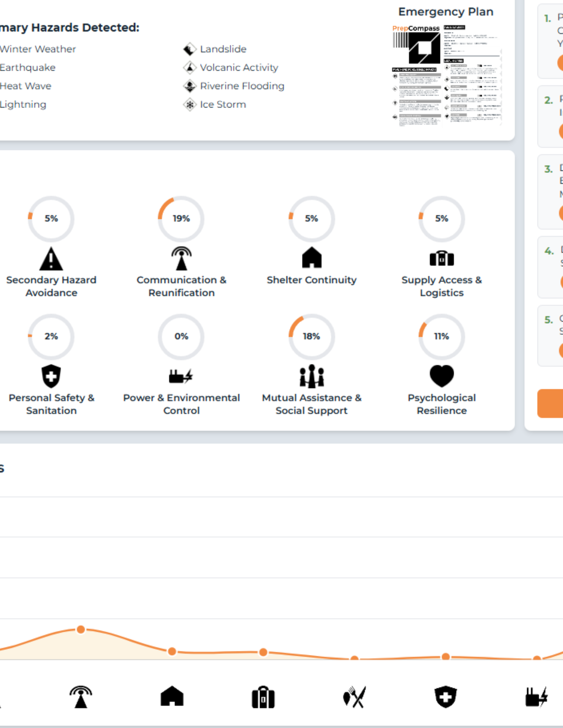Click the 5% ring for Shelter Continuity
The height and width of the screenshot is (728, 563).
[312, 219]
